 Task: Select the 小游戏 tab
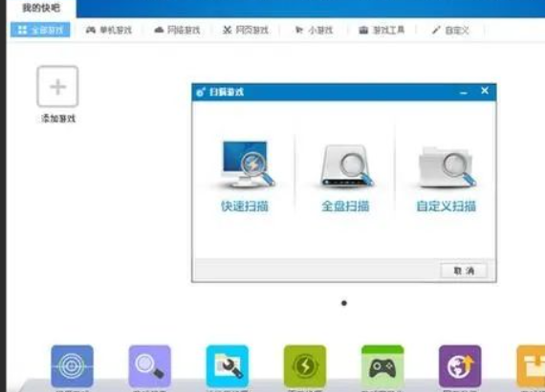point(314,31)
